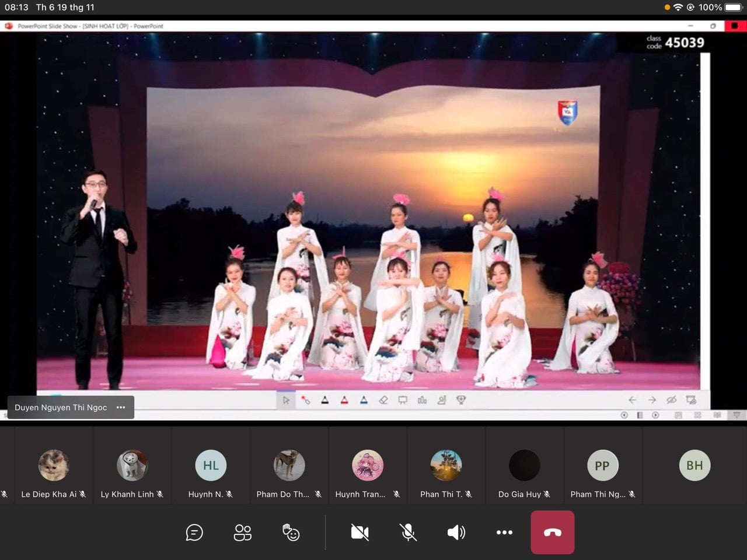
Task: Select the PP avatar of Pham Thi Ng...
Action: click(x=603, y=465)
